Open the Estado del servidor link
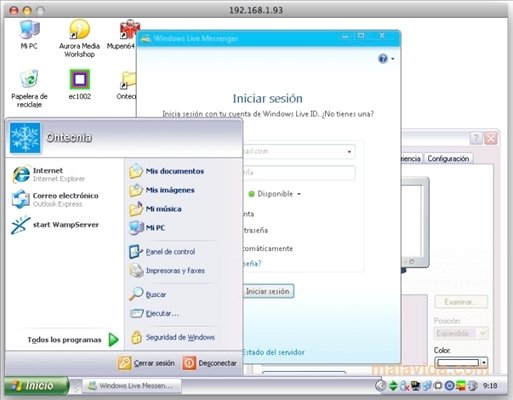The image size is (513, 400). 273,352
